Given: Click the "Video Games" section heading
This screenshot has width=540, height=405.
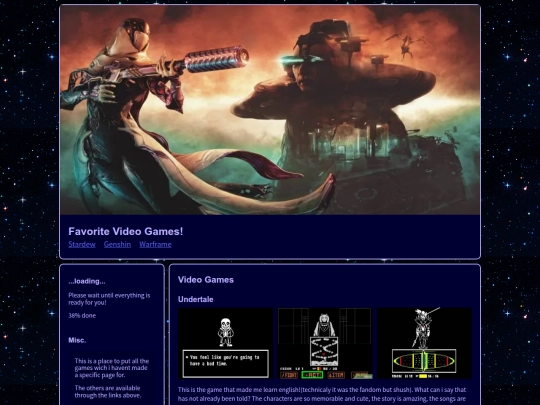Looking at the screenshot, I should 206,280.
